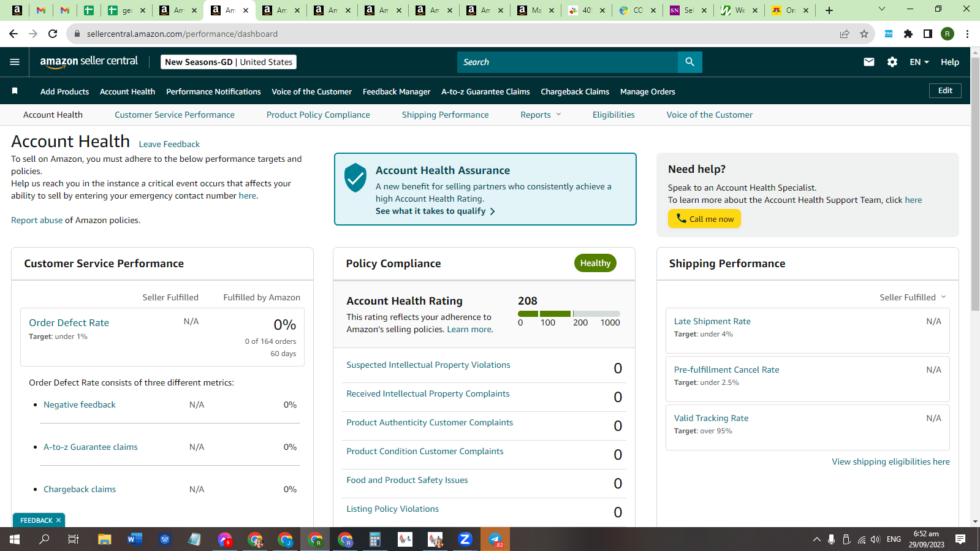This screenshot has height=551, width=980.
Task: Open Negative feedback link
Action: pyautogui.click(x=80, y=405)
